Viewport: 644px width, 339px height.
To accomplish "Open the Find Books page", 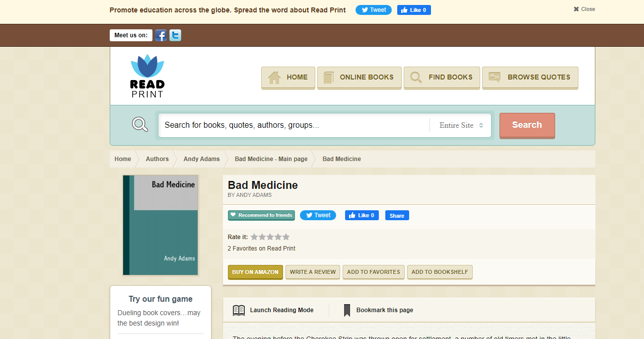I will point(441,78).
